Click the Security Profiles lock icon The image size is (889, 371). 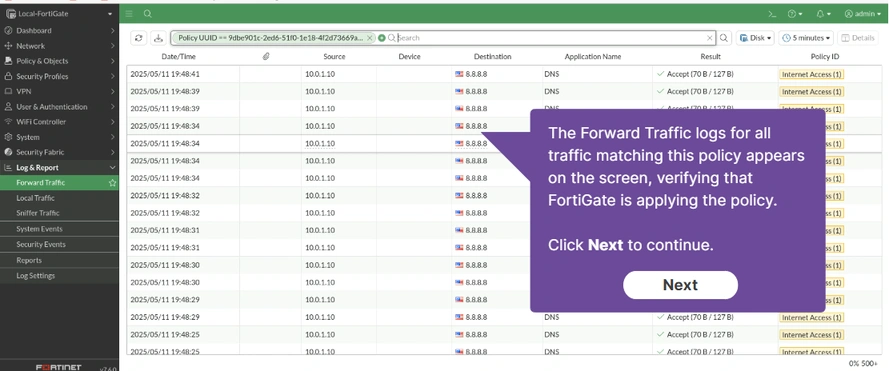(x=8, y=76)
